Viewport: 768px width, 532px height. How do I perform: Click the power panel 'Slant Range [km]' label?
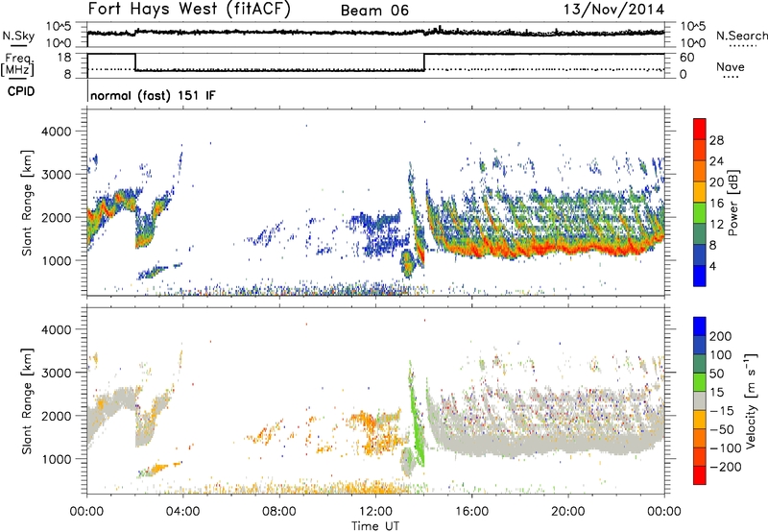tap(27, 203)
